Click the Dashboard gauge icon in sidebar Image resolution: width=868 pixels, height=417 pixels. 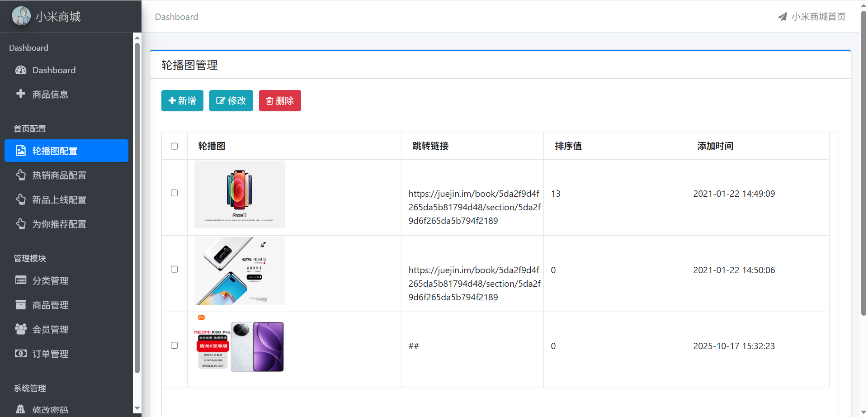21,70
